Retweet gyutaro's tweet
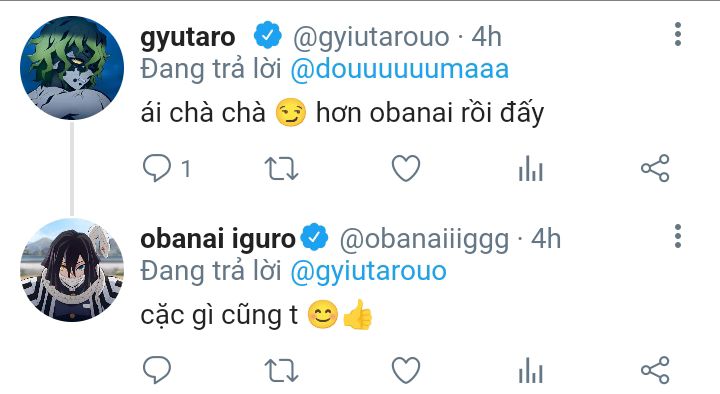The height and width of the screenshot is (394, 720). [281, 169]
